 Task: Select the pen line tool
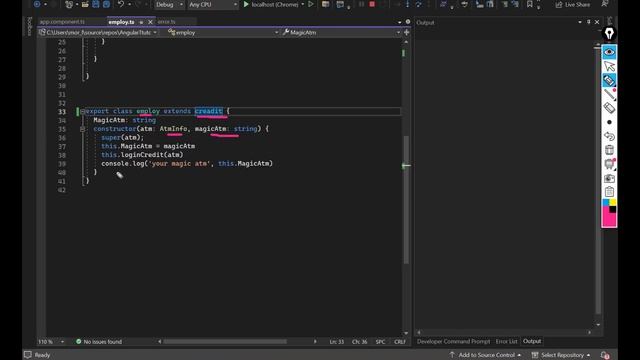(609, 94)
